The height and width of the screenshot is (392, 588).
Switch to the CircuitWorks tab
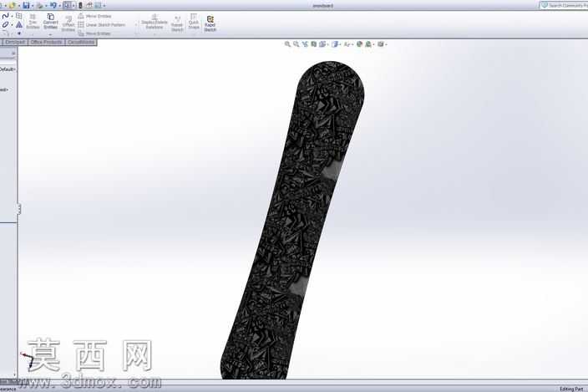point(81,42)
